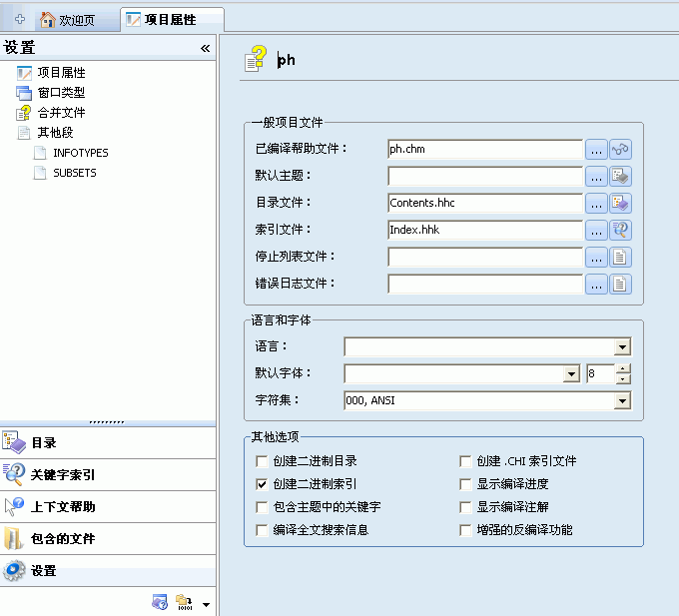Image resolution: width=679 pixels, height=616 pixels.
Task: Open the 上下文帮助 navigation pane
Action: 108,507
